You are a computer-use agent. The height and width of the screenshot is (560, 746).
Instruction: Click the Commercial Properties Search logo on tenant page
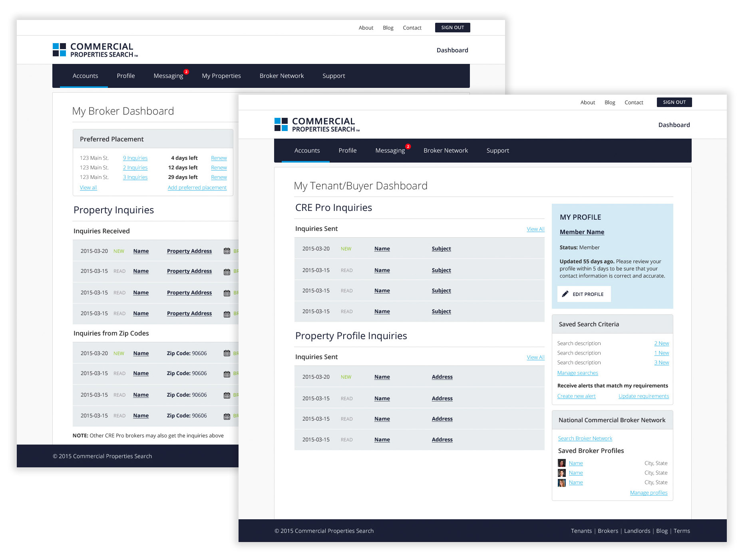317,125
